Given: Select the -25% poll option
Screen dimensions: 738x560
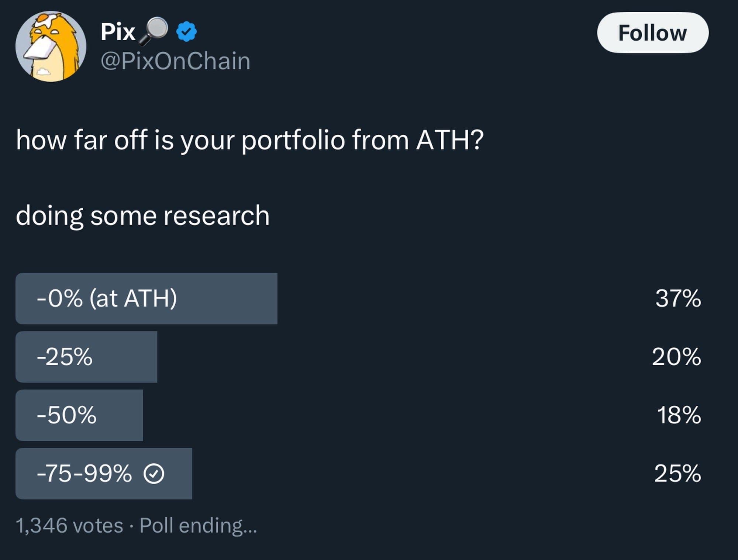Looking at the screenshot, I should (x=65, y=357).
